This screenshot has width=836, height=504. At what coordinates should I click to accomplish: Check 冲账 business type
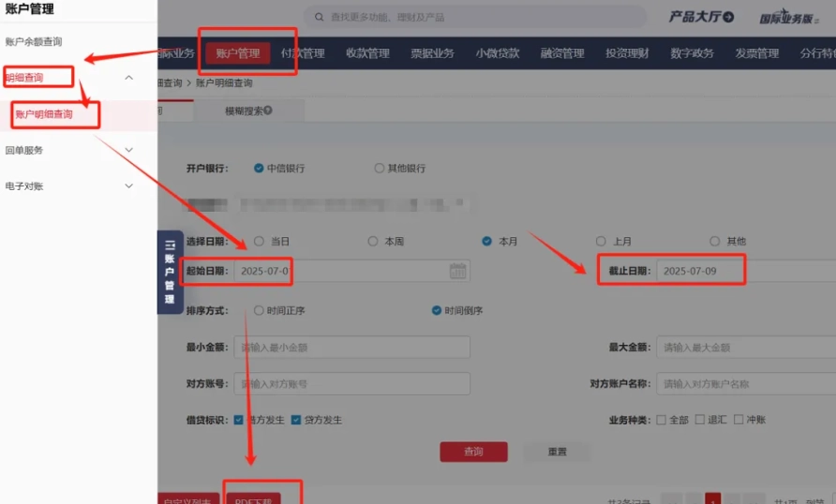pos(739,420)
